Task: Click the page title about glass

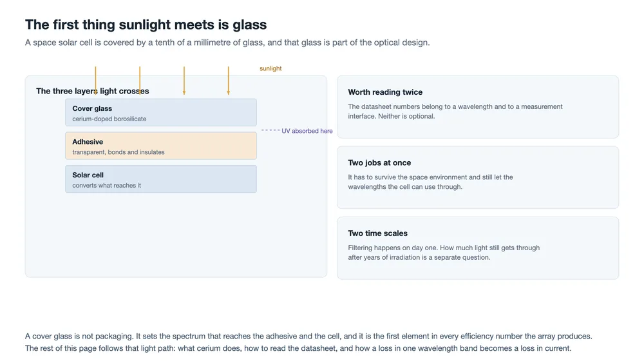Action: 146,25
